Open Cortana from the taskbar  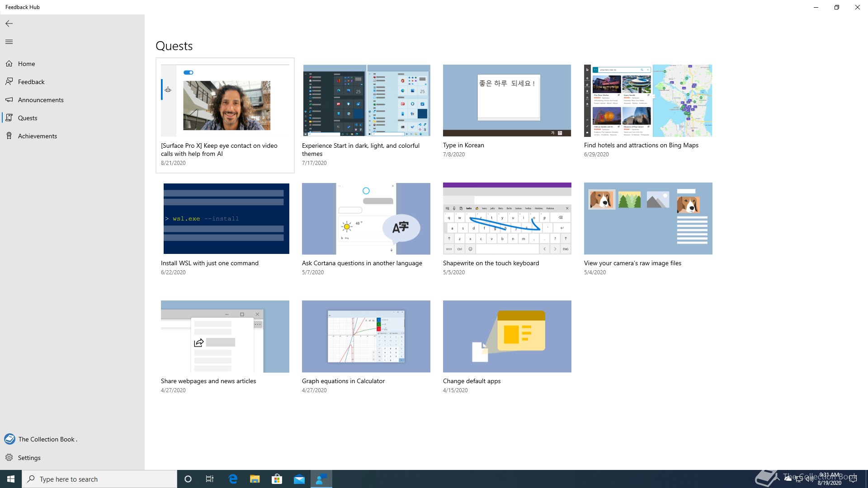[188, 479]
